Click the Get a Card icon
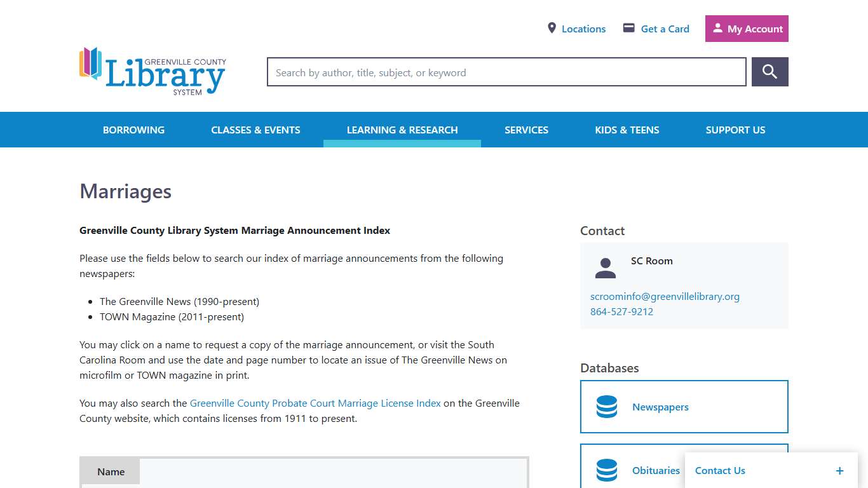Image resolution: width=868 pixels, height=488 pixels. 628,29
